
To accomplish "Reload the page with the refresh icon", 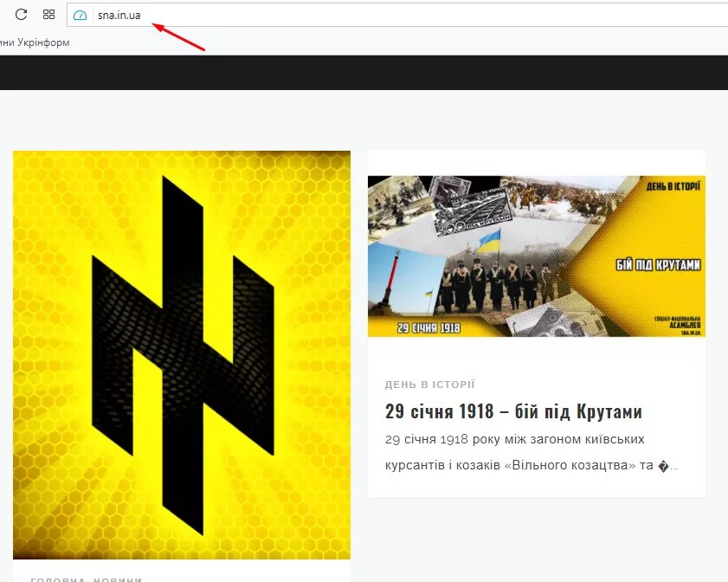I will click(x=21, y=15).
